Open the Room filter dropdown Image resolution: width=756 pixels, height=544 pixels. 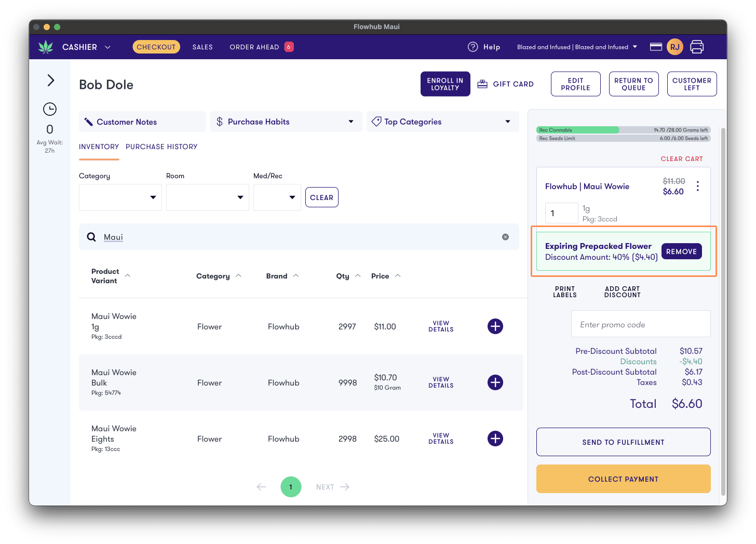[x=208, y=197]
